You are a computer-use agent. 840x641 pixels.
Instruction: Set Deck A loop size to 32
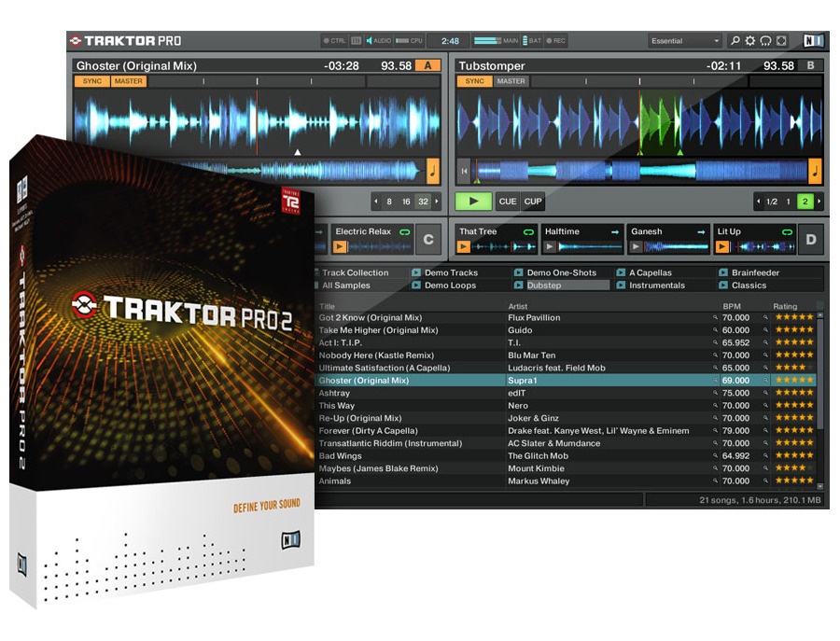tap(423, 202)
